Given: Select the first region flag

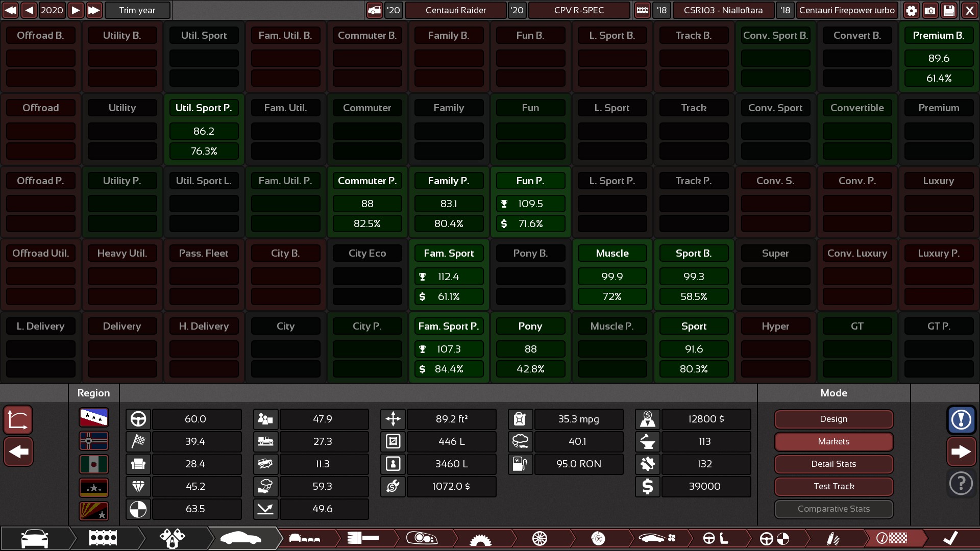Looking at the screenshot, I should coord(94,418).
